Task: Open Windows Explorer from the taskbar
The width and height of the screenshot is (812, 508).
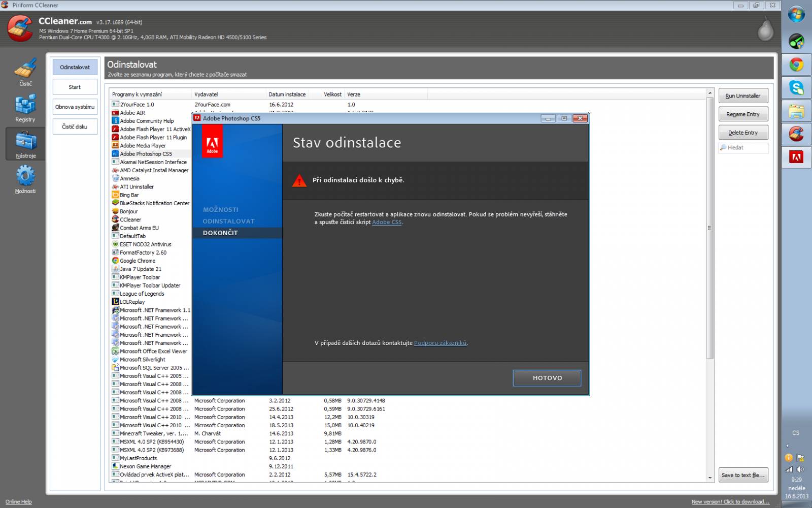Action: (796, 111)
